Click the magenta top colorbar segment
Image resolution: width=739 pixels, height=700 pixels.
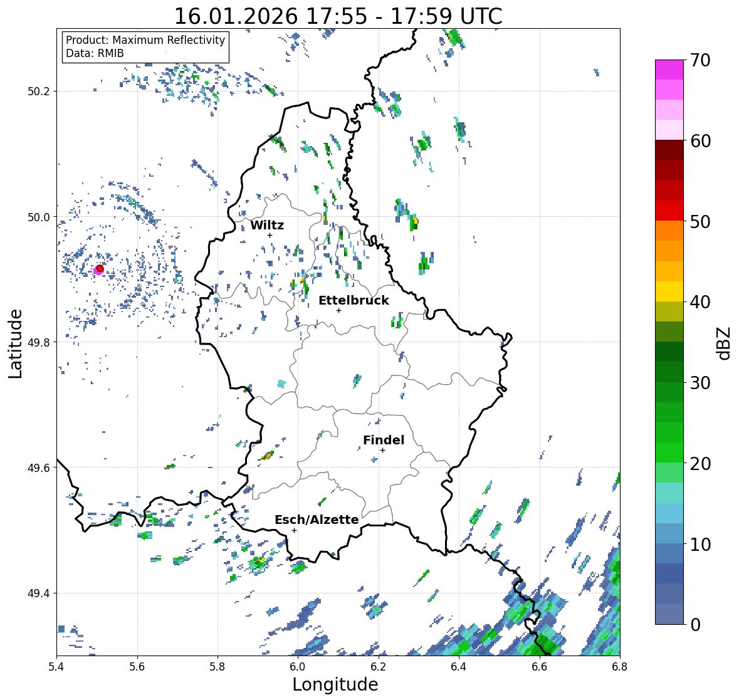click(x=669, y=70)
